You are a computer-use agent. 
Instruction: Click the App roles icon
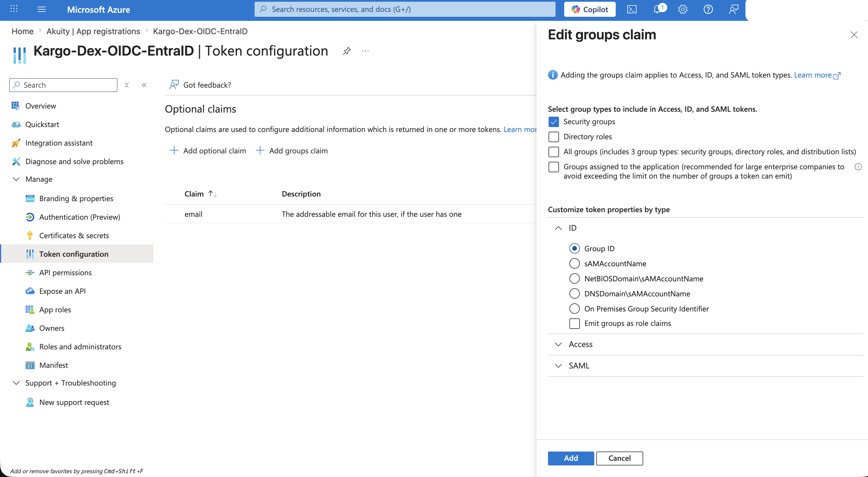pos(30,309)
